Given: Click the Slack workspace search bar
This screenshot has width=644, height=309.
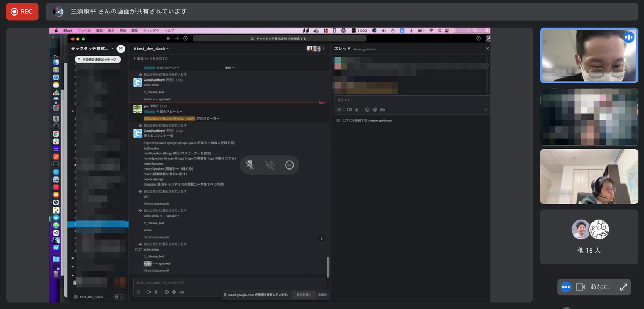Looking at the screenshot, I should tap(279, 39).
